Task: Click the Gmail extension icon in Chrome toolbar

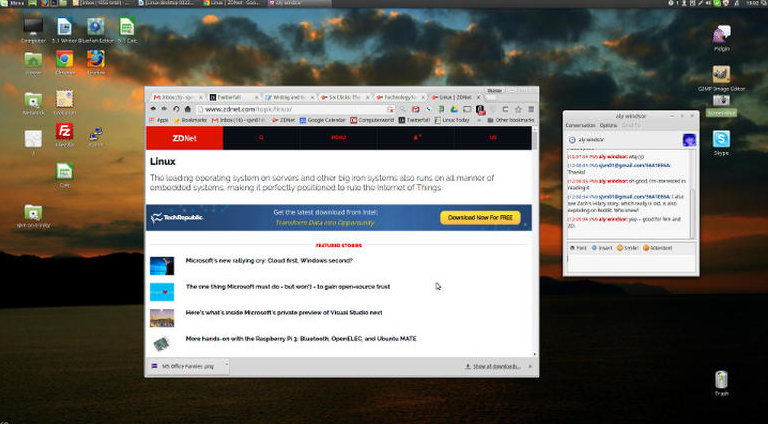Action: [x=415, y=109]
